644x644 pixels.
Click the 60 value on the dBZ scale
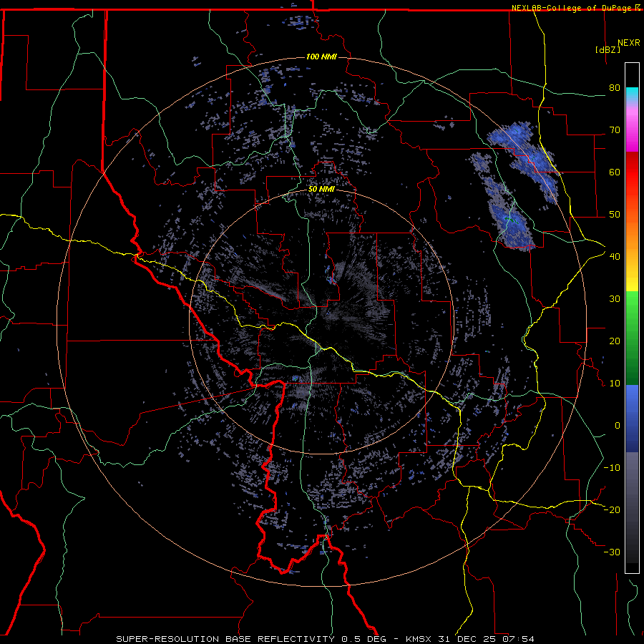(615, 172)
